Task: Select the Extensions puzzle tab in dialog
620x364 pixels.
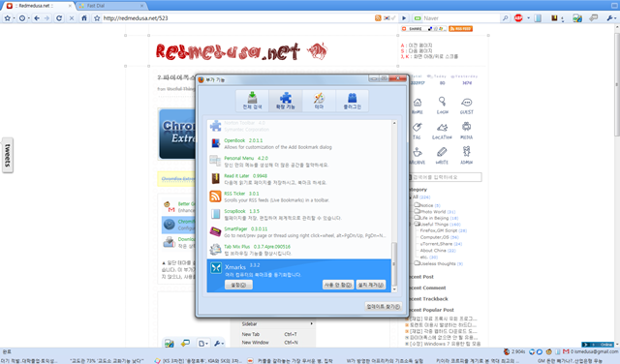Action: 286,101
